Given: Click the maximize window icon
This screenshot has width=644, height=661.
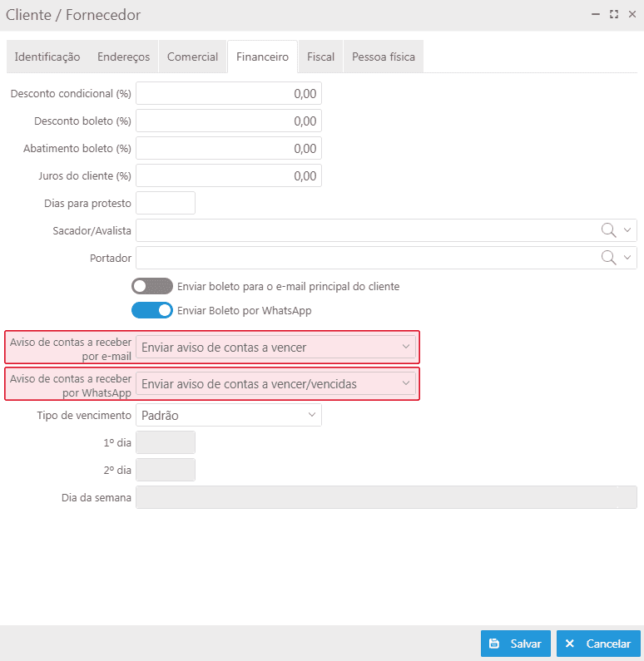Looking at the screenshot, I should coord(614,14).
